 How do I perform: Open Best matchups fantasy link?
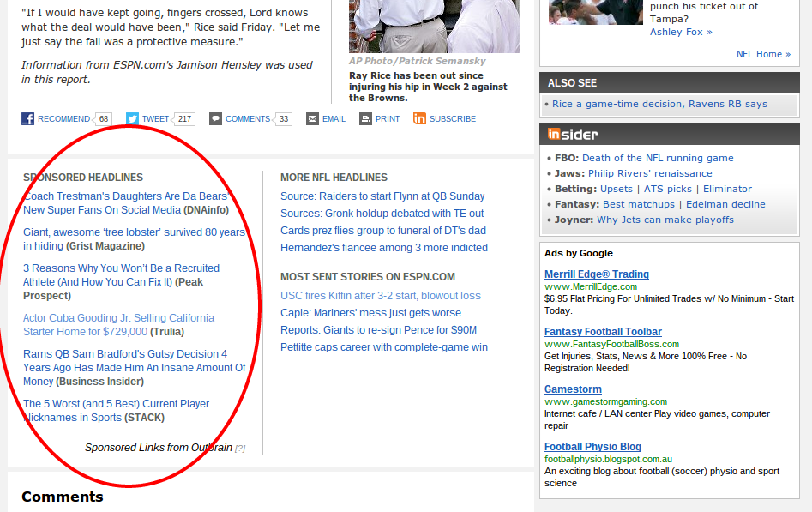[639, 204]
